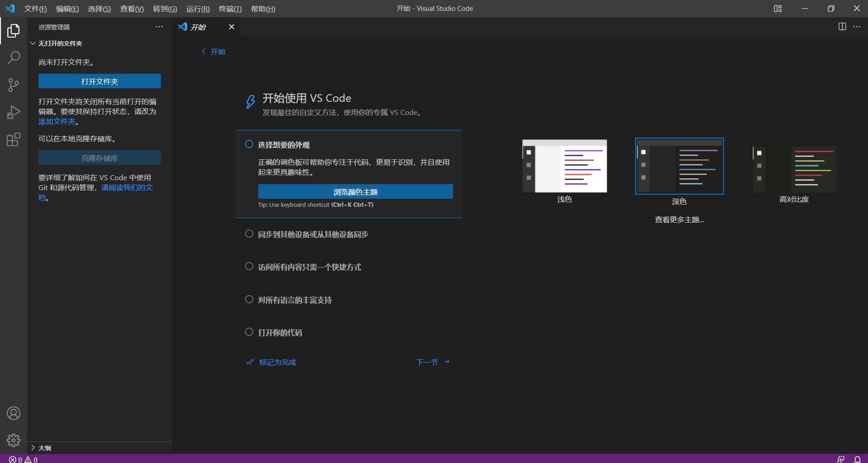Click 查看更多主题... link
The image size is (868, 463).
tap(679, 220)
